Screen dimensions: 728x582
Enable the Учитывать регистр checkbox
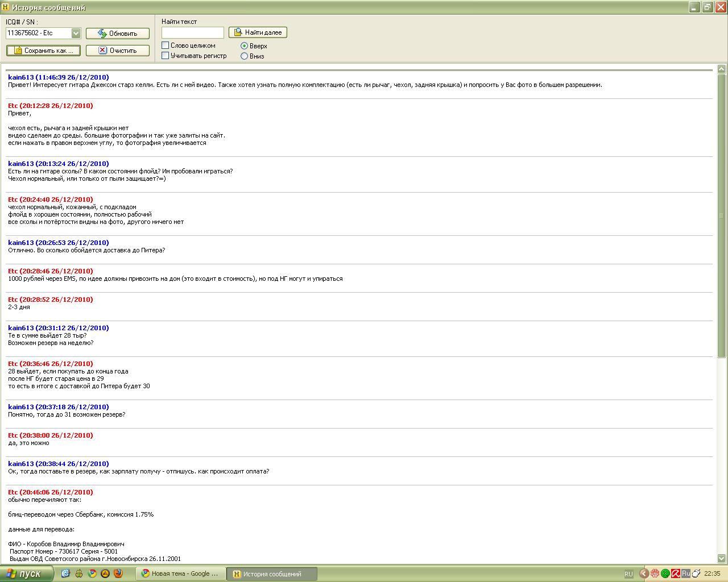click(166, 56)
